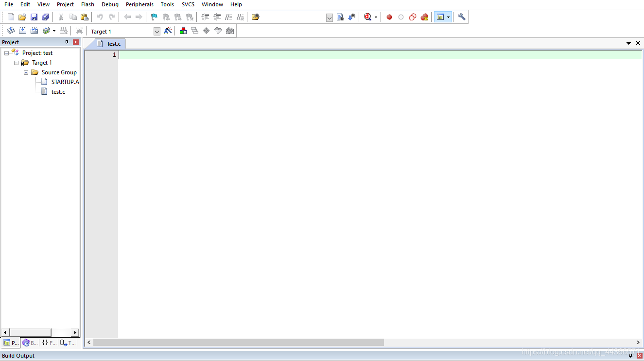
Task: Collapse the Source Group tree node
Action: [x=26, y=72]
